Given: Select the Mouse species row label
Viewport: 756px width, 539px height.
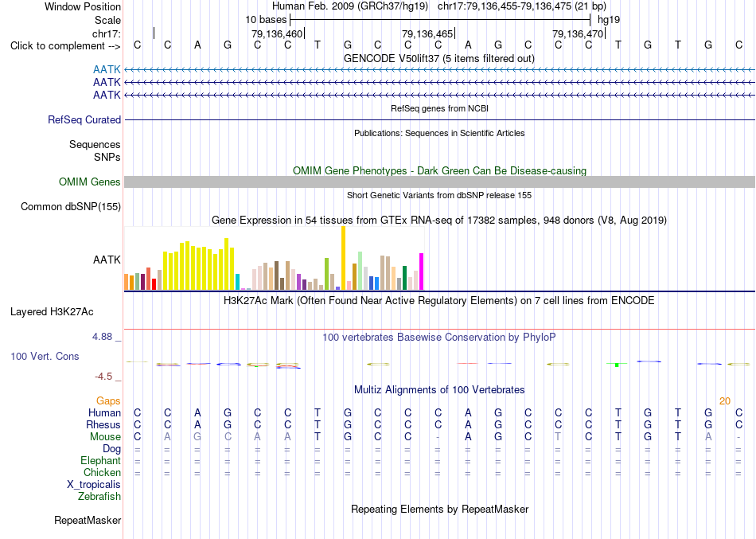Looking at the screenshot, I should pyautogui.click(x=105, y=437).
